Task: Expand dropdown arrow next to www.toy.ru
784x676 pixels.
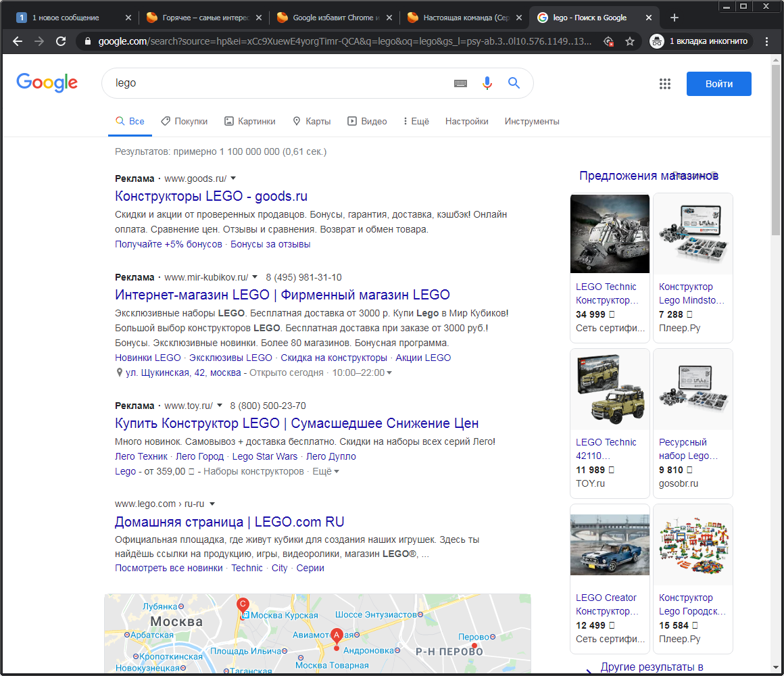Action: point(220,406)
